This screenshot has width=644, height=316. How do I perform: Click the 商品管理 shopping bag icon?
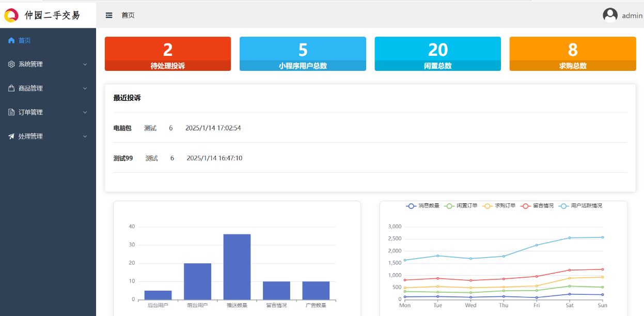click(x=11, y=88)
